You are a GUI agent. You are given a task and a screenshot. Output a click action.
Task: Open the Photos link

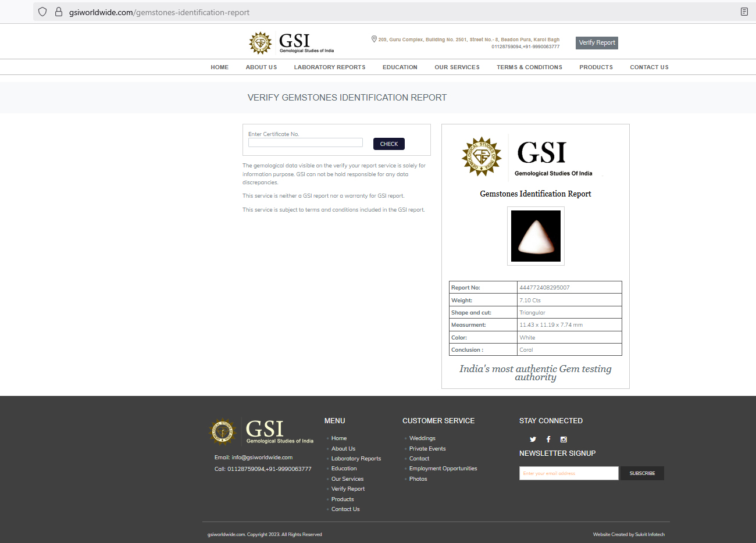pyautogui.click(x=418, y=479)
